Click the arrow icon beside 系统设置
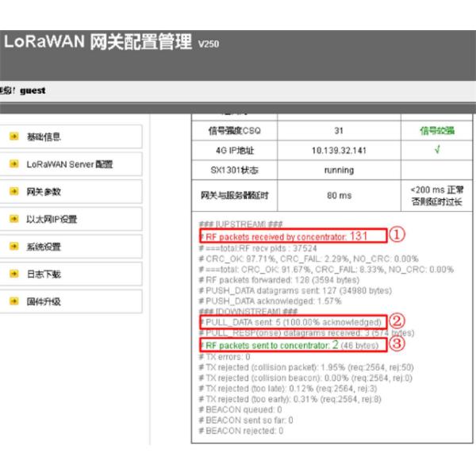Image resolution: width=476 pixels, height=476 pixels. point(14,247)
